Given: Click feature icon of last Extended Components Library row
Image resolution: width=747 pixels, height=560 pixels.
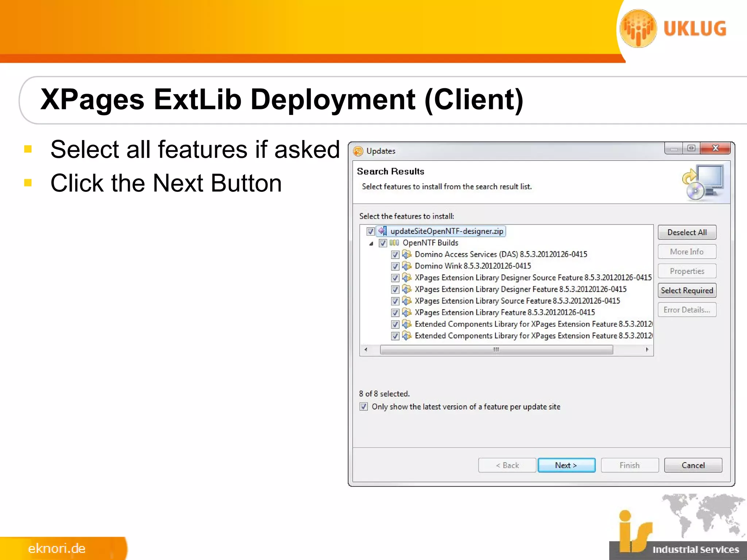Looking at the screenshot, I should pyautogui.click(x=407, y=336).
